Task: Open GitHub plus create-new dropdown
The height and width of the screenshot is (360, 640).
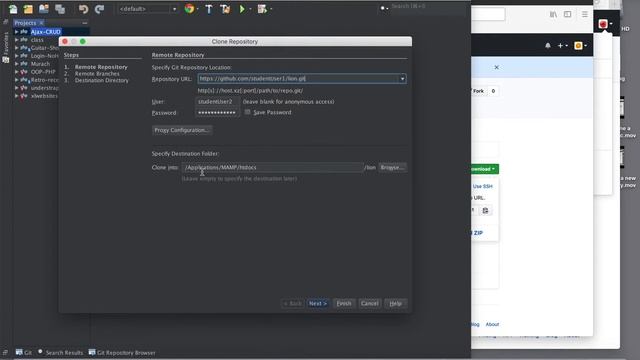Action: (x=562, y=46)
